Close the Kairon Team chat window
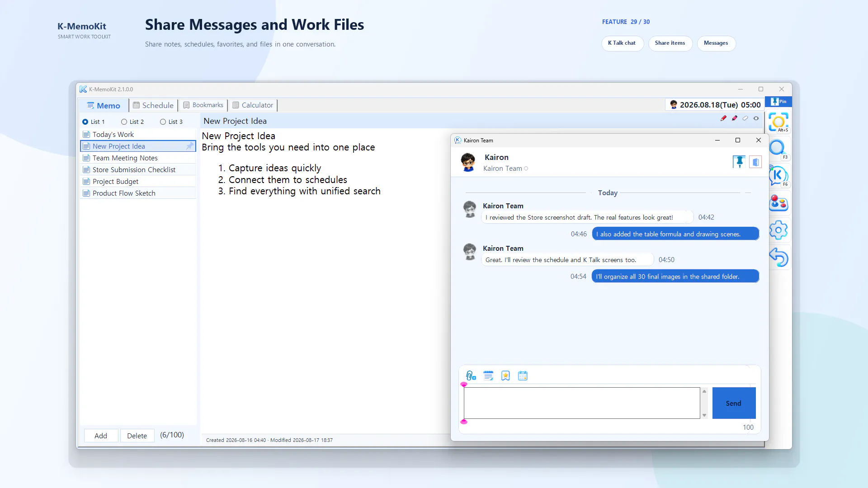 [759, 141]
